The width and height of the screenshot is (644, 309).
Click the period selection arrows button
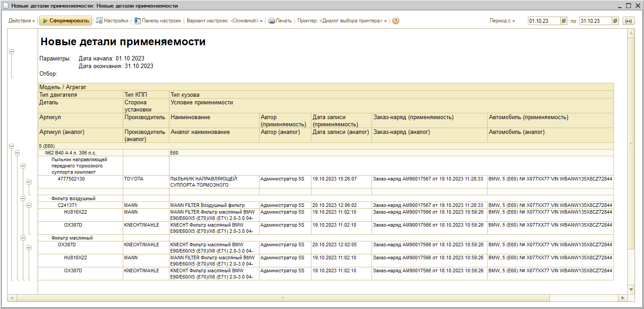click(x=628, y=21)
